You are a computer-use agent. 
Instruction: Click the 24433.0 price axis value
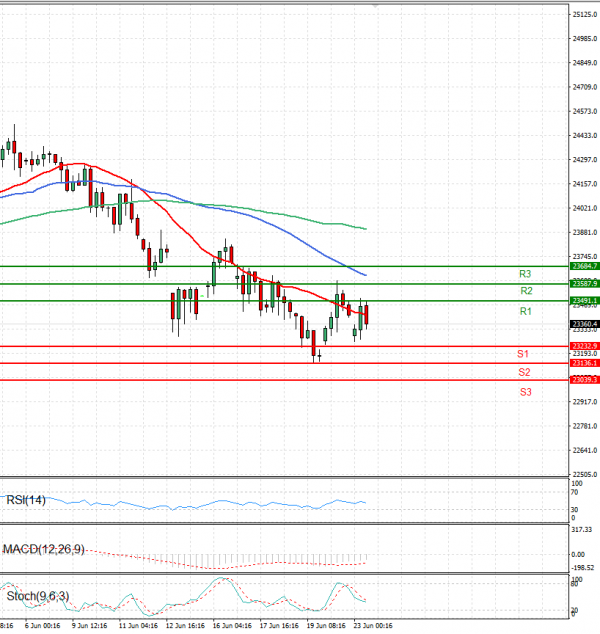coord(585,135)
